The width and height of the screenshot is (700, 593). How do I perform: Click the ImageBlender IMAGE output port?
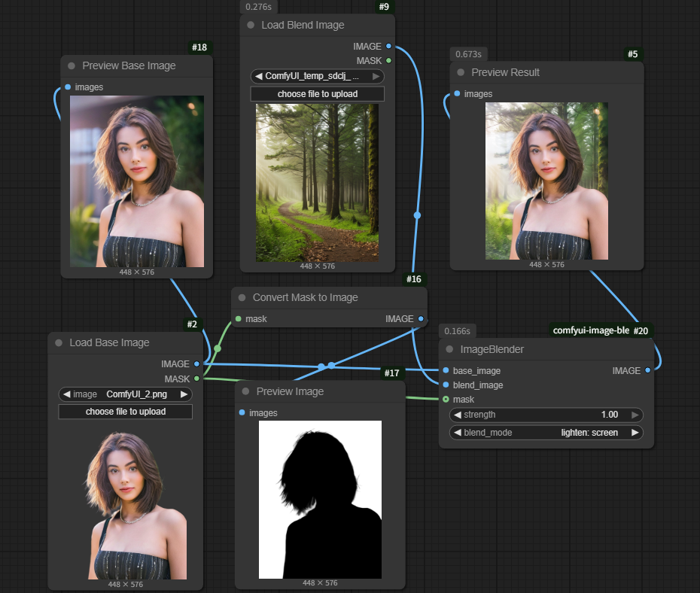pos(648,370)
